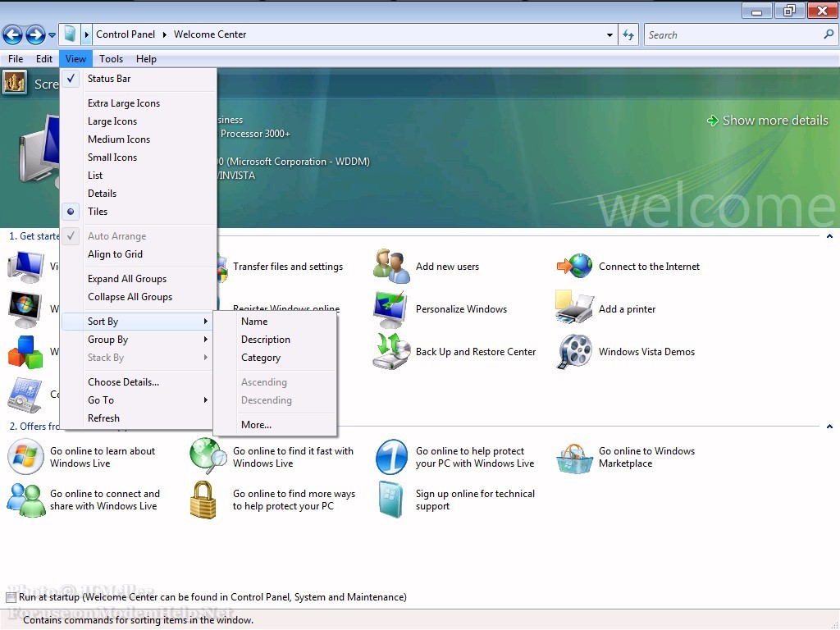The height and width of the screenshot is (630, 840).
Task: Open the Group By submenu
Action: (x=138, y=340)
